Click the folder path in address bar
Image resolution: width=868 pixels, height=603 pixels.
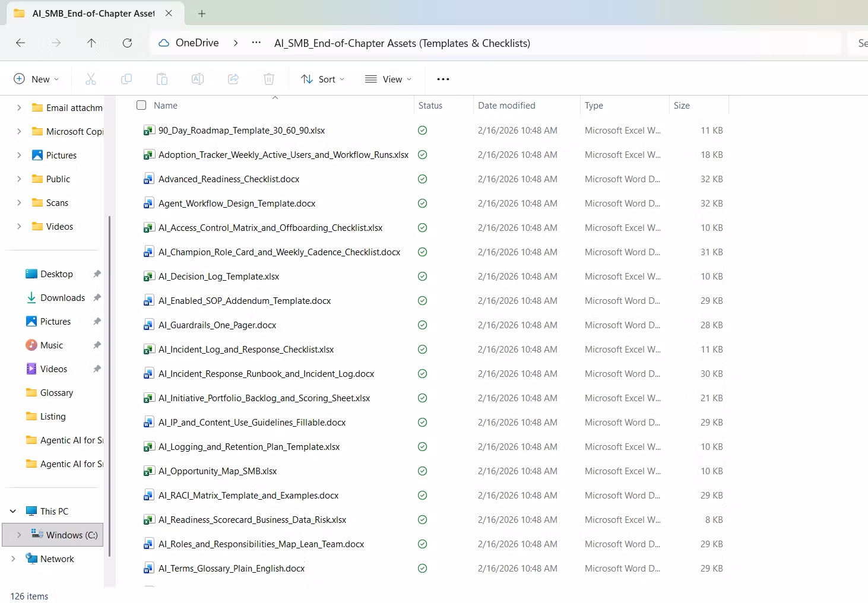402,43
